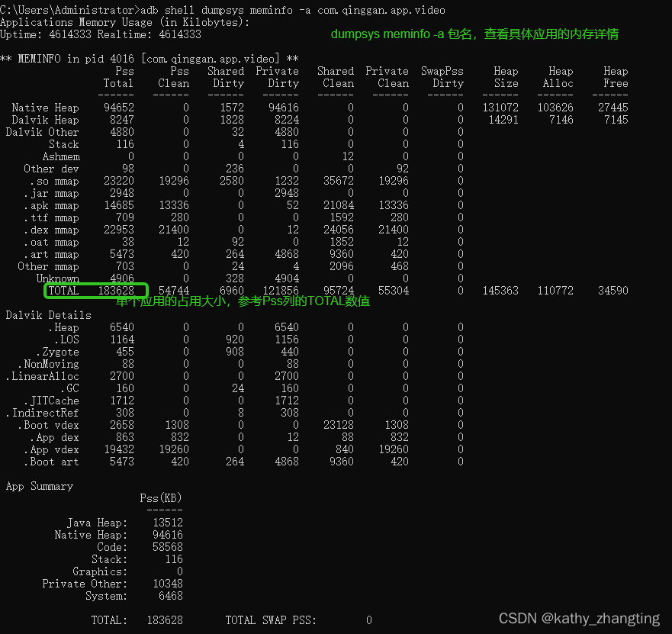Image resolution: width=672 pixels, height=634 pixels.
Task: Click the .dex mmap row label
Action: point(51,230)
